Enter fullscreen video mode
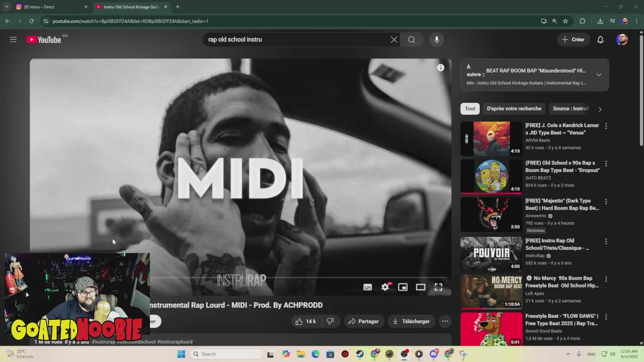 (x=438, y=287)
